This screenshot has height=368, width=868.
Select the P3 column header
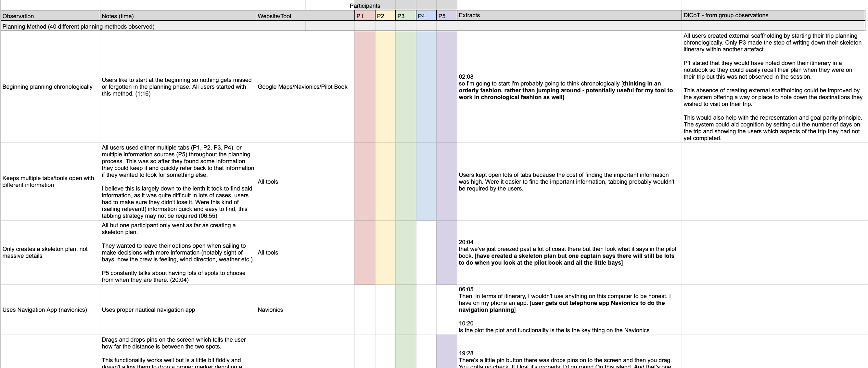click(x=406, y=16)
